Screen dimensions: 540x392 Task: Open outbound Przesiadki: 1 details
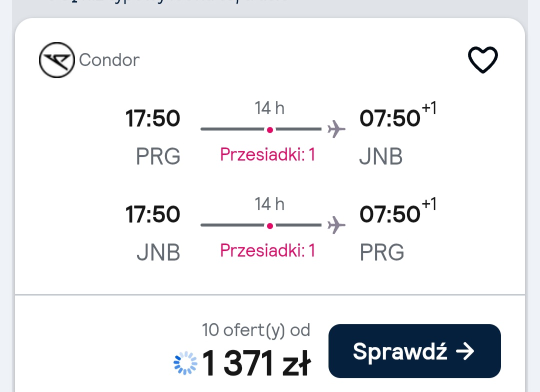coord(267,154)
